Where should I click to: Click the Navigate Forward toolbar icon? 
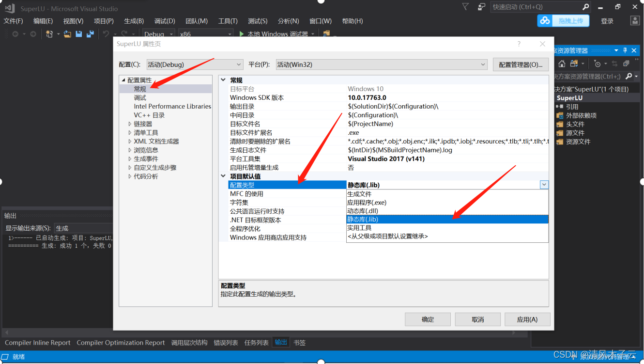33,34
